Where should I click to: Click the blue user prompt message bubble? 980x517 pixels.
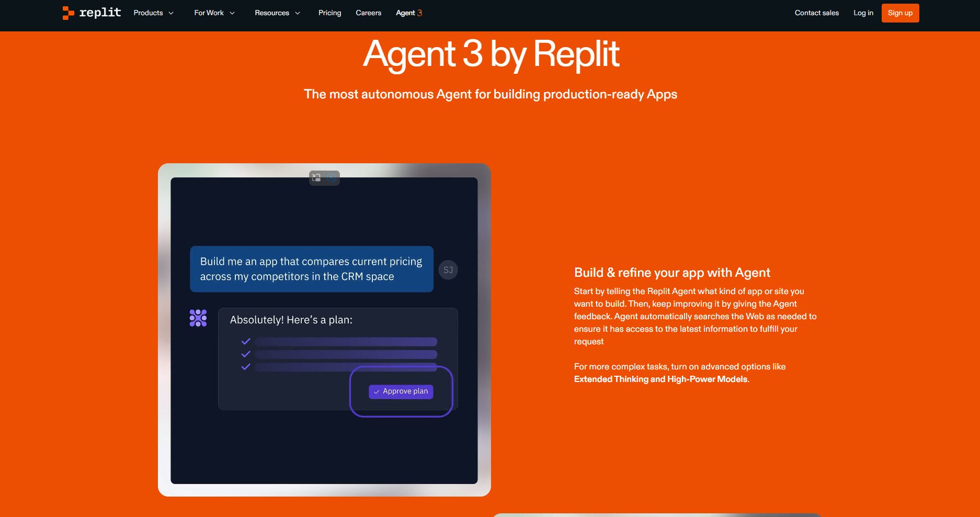311,269
